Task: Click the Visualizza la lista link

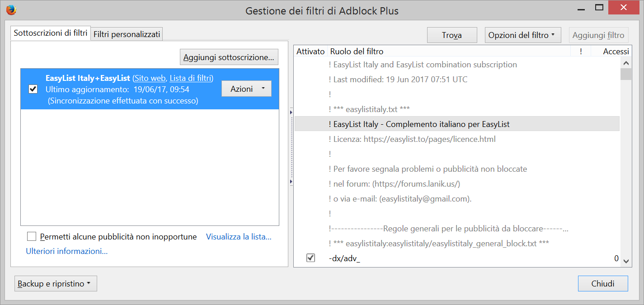Action: pyautogui.click(x=239, y=236)
